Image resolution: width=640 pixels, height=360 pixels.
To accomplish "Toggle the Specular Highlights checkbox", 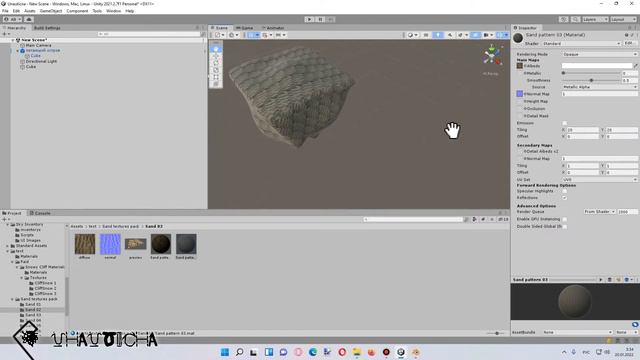I will [x=564, y=191].
